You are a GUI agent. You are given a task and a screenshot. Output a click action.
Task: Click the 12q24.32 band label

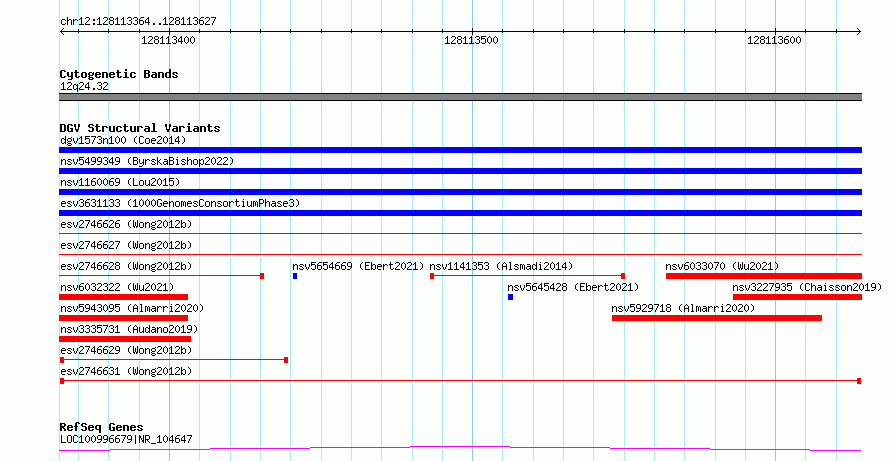pyautogui.click(x=84, y=87)
